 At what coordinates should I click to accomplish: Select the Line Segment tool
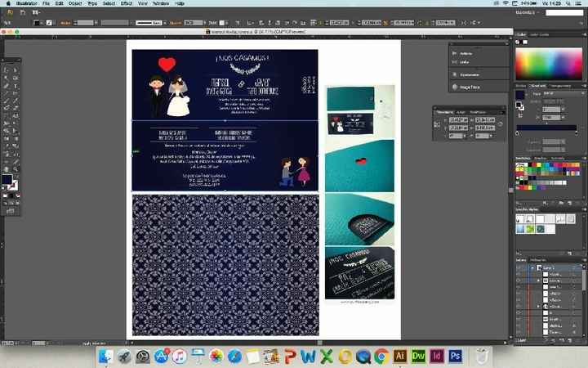coord(6,93)
